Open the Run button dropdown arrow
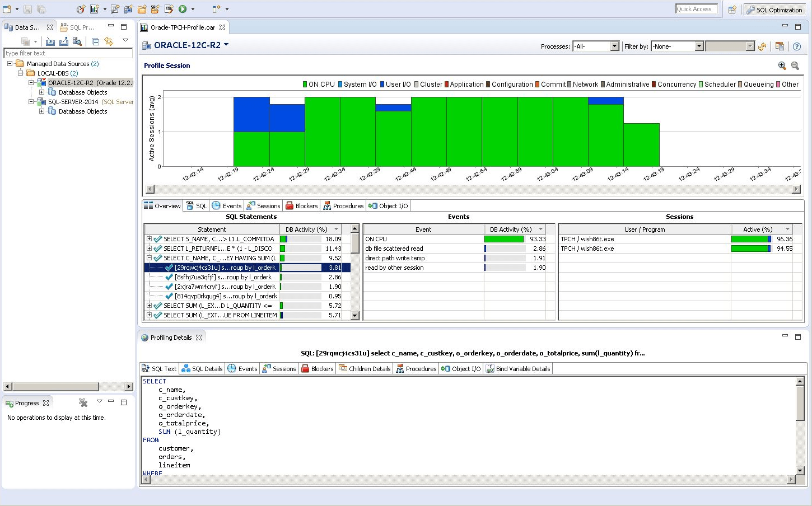The height and width of the screenshot is (506, 812). (x=193, y=9)
